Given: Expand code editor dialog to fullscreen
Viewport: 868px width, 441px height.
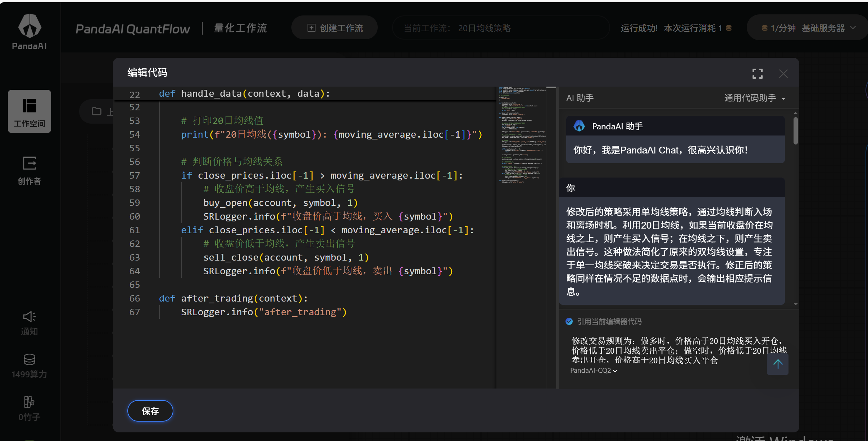Looking at the screenshot, I should click(x=757, y=74).
